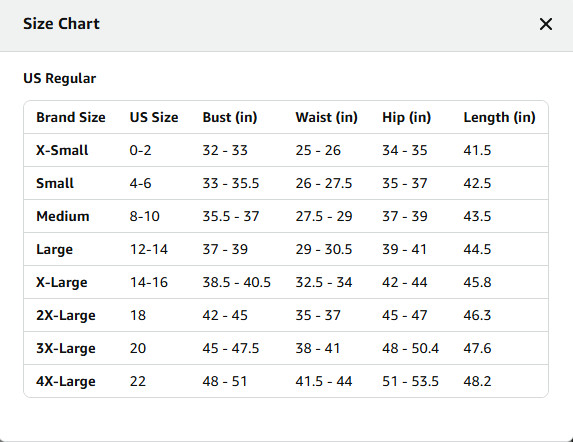The image size is (573, 442).
Task: Click the Brand Size column header
Action: [71, 117]
